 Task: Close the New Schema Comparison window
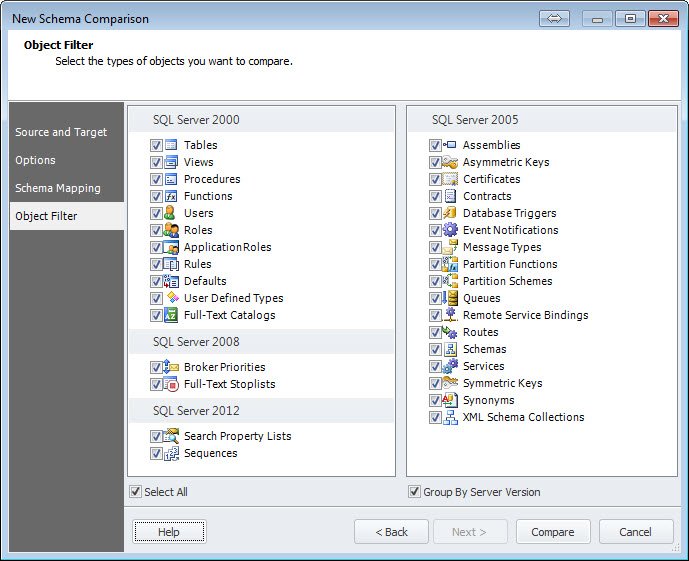pos(663,18)
